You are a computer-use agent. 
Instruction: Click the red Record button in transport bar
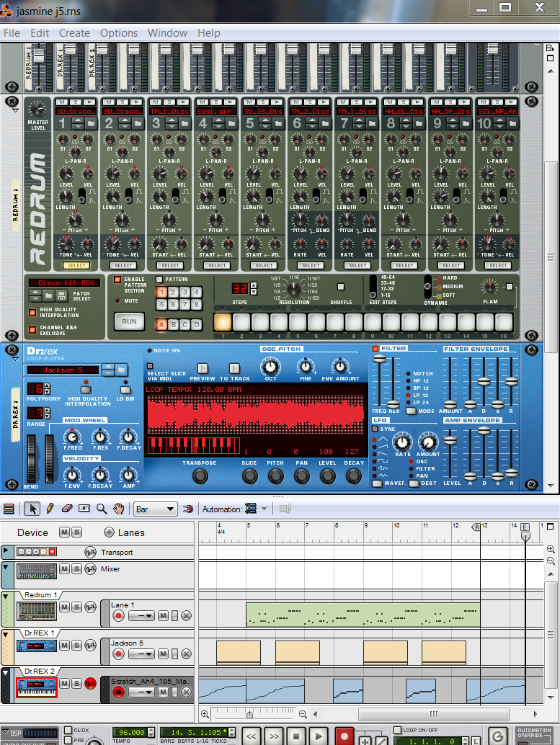coord(345,737)
